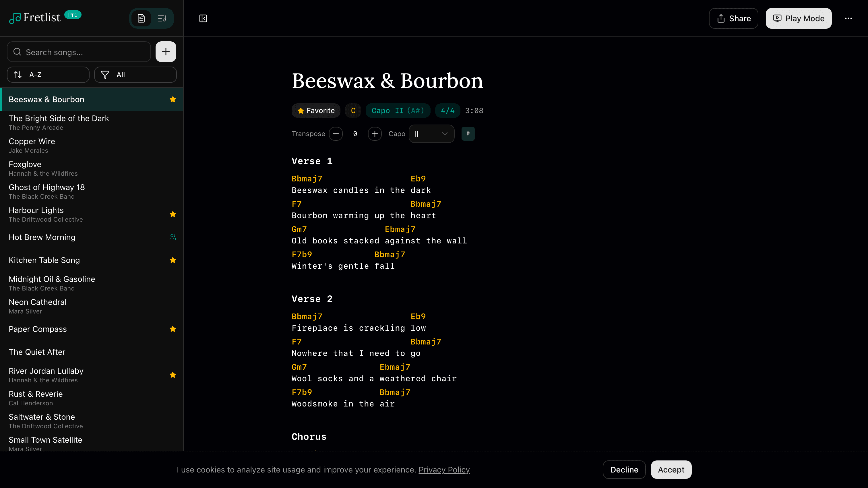This screenshot has width=868, height=488.
Task: Click the collaboration icon on Hot Brew Morning
Action: point(173,237)
